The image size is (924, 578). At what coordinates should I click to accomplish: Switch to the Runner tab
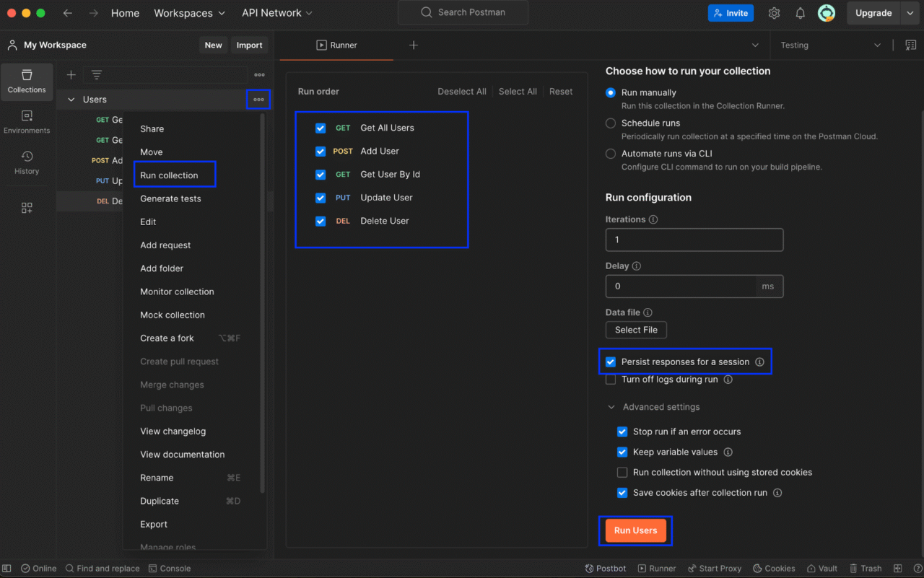tap(336, 45)
